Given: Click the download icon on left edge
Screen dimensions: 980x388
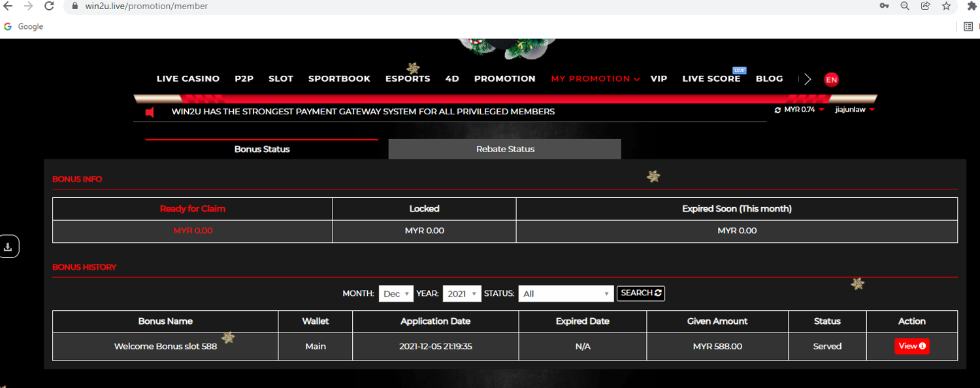Looking at the screenshot, I should click(x=8, y=247).
